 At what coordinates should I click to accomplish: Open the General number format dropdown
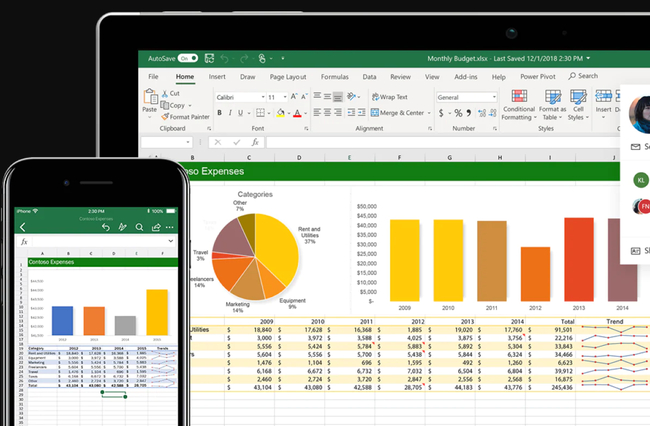494,97
